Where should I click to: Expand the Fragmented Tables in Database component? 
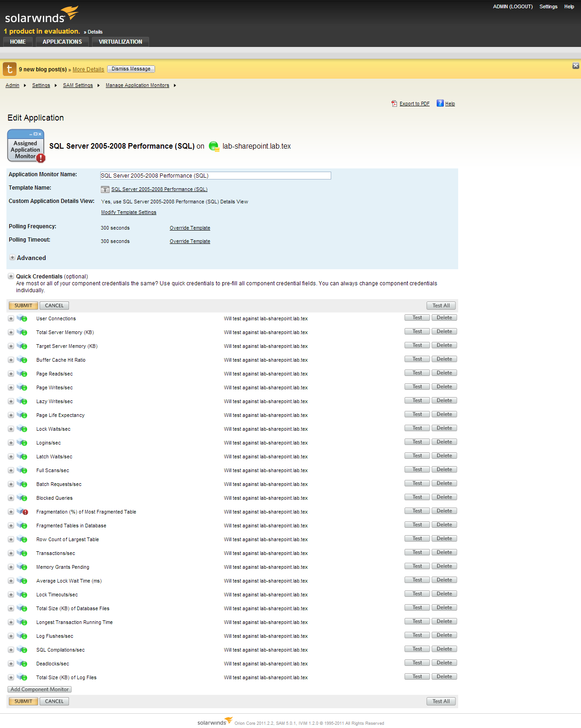click(11, 526)
